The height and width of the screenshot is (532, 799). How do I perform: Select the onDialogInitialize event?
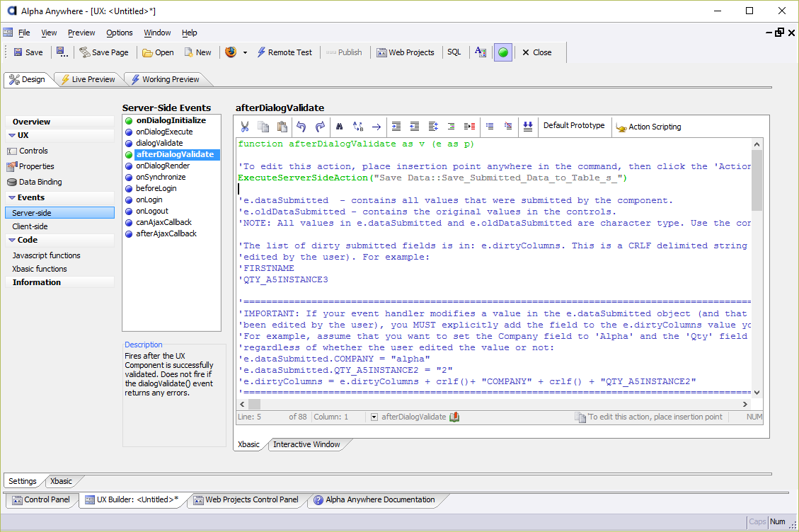click(x=171, y=120)
